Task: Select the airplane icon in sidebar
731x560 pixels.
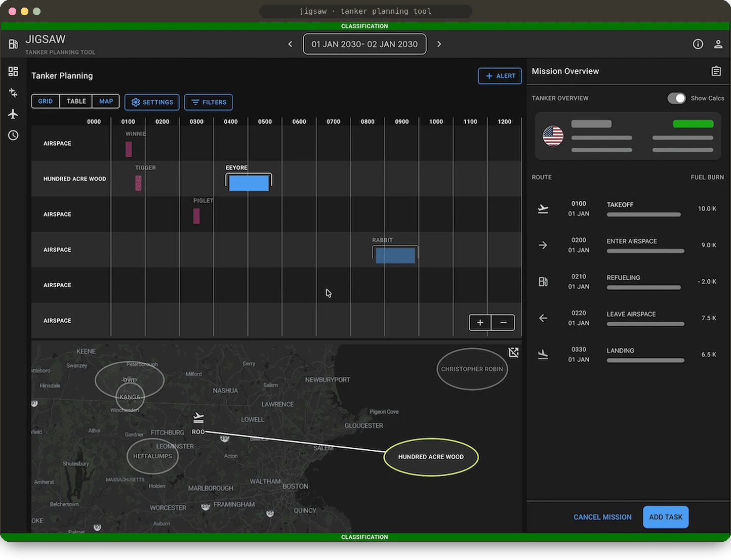Action: (13, 114)
